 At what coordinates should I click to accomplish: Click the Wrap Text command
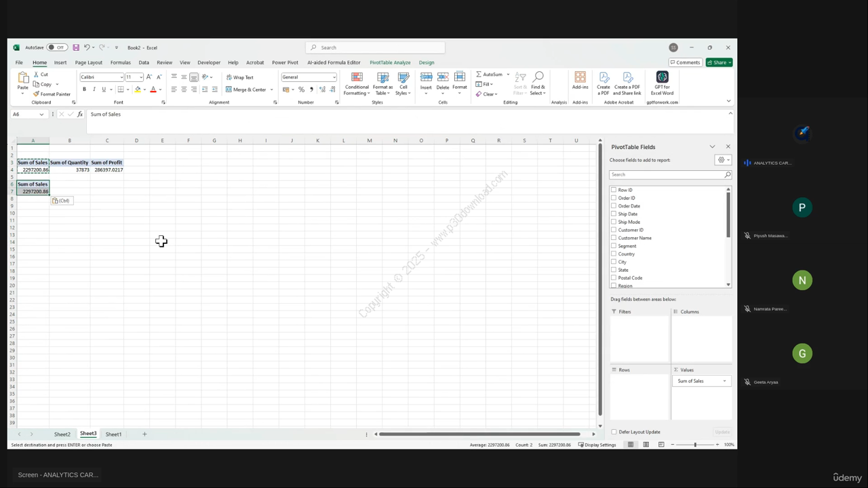240,77
